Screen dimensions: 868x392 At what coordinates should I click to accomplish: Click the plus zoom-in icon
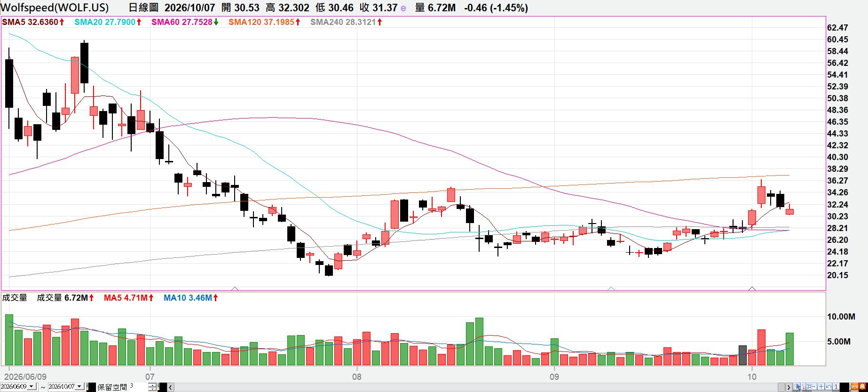[x=821, y=387]
